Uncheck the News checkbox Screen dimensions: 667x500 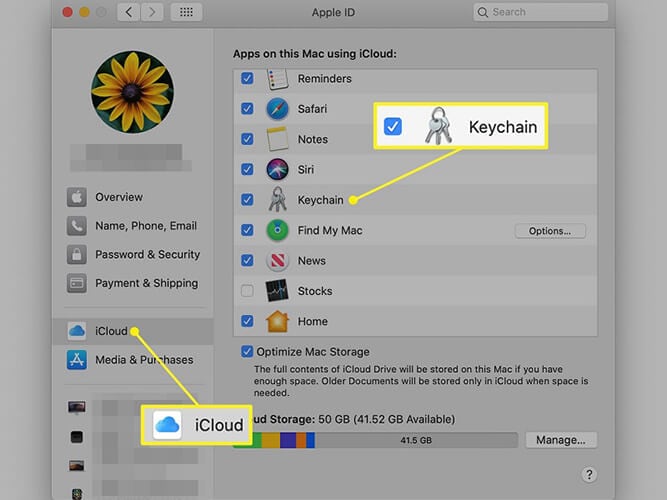point(247,260)
